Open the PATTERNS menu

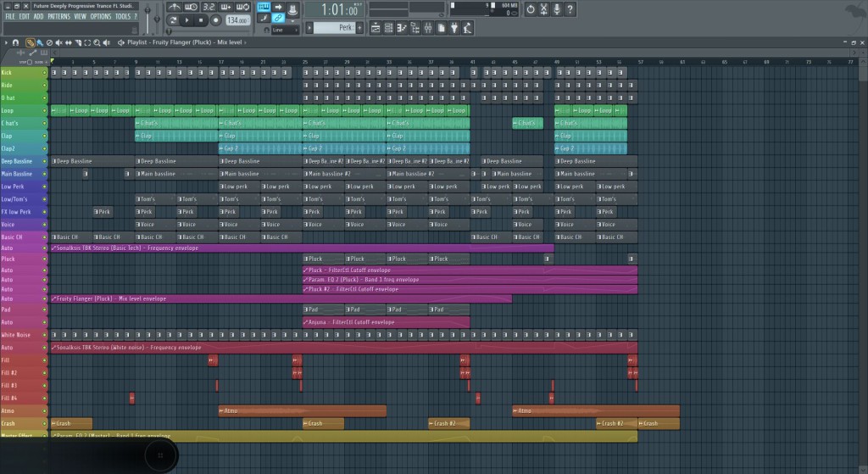coord(59,17)
